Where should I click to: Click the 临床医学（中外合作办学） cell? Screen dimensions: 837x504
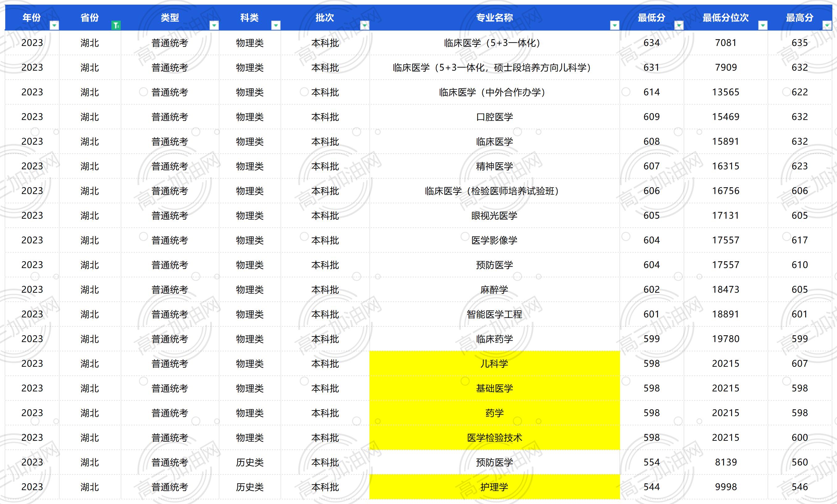point(495,92)
